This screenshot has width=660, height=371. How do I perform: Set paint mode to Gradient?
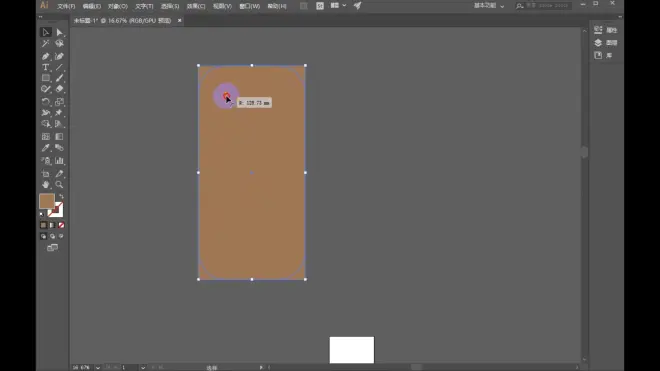tap(52, 225)
